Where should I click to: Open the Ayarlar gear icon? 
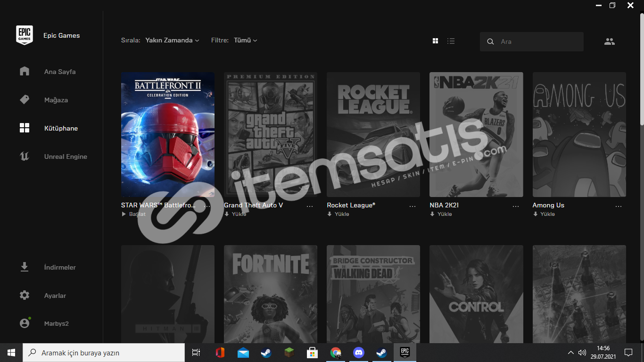pos(25,296)
